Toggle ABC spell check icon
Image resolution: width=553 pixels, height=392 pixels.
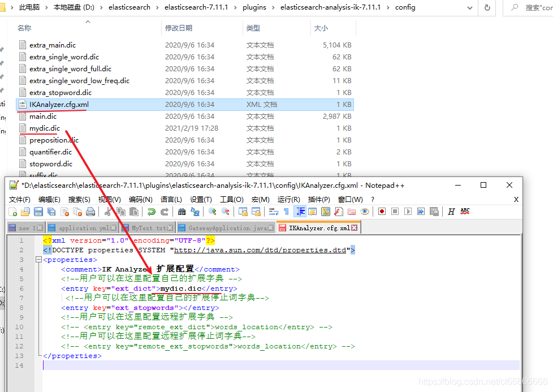(465, 212)
